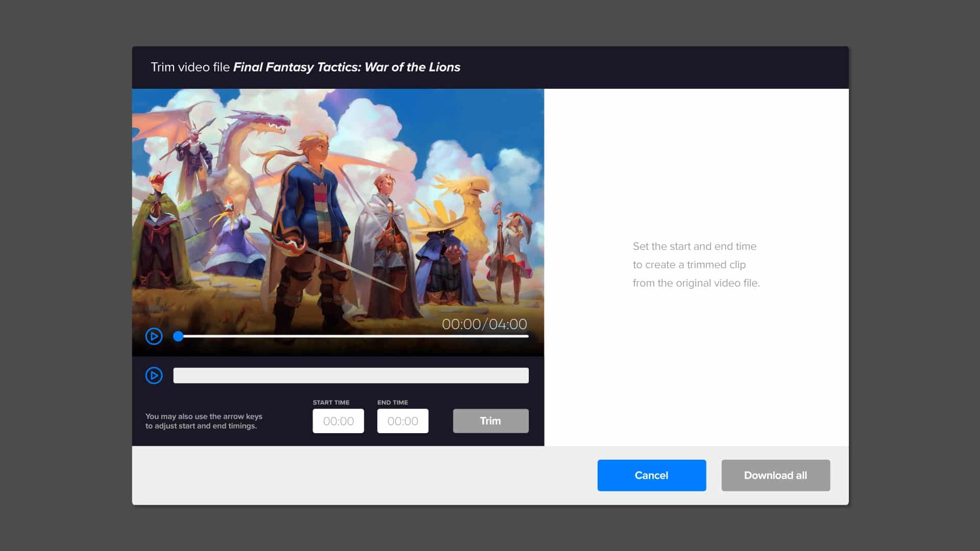Click the START TIME label

click(331, 403)
